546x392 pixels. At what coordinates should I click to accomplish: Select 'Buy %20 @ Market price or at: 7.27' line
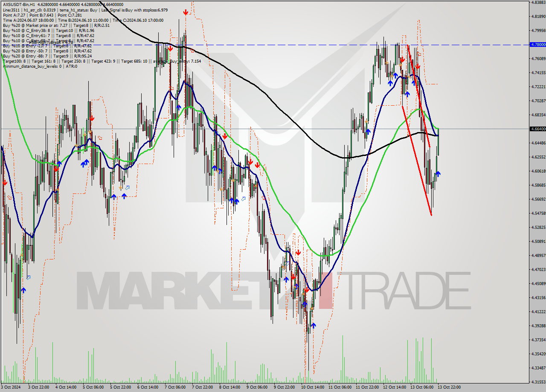pyautogui.click(x=56, y=25)
